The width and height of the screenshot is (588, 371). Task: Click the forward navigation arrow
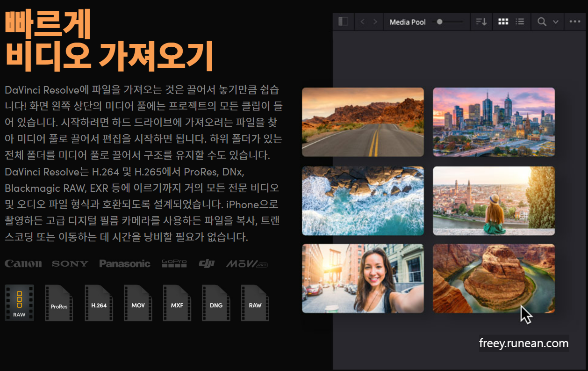click(375, 22)
